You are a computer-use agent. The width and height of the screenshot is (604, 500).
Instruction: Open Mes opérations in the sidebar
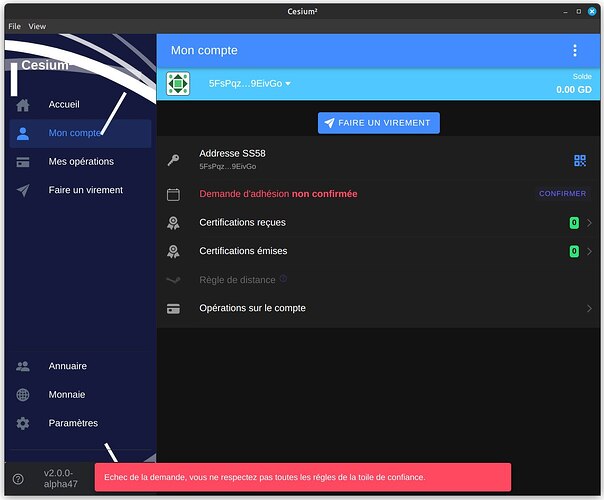point(81,161)
